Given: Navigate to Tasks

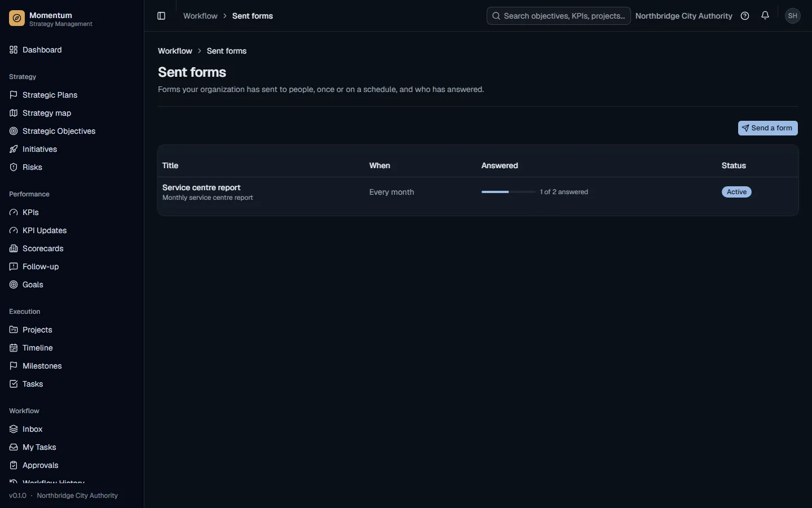Looking at the screenshot, I should (x=72, y=384).
